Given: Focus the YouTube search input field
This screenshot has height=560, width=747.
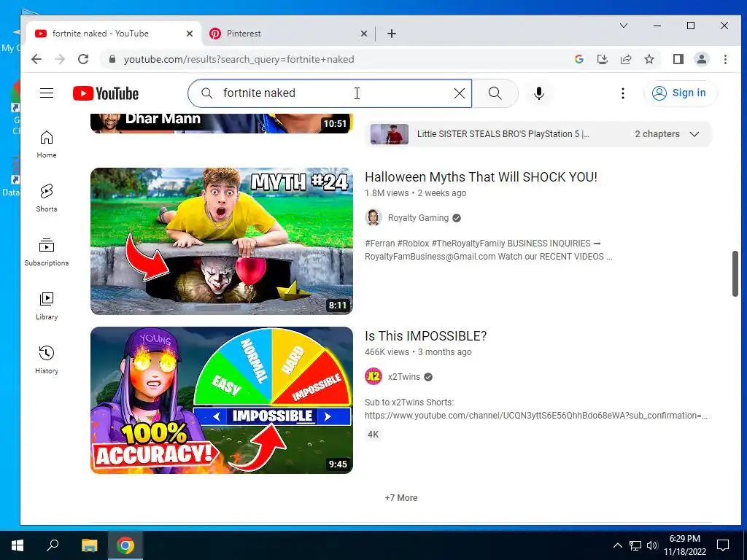Looking at the screenshot, I should pyautogui.click(x=329, y=93).
